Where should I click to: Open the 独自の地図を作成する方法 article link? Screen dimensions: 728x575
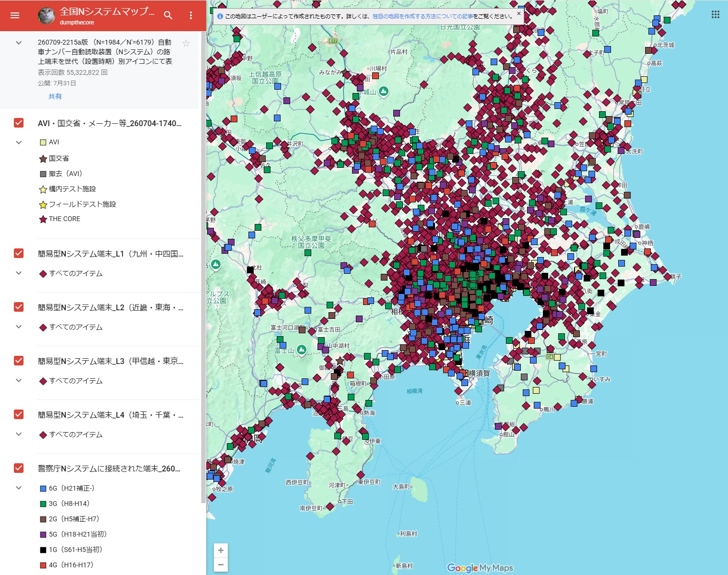[423, 16]
